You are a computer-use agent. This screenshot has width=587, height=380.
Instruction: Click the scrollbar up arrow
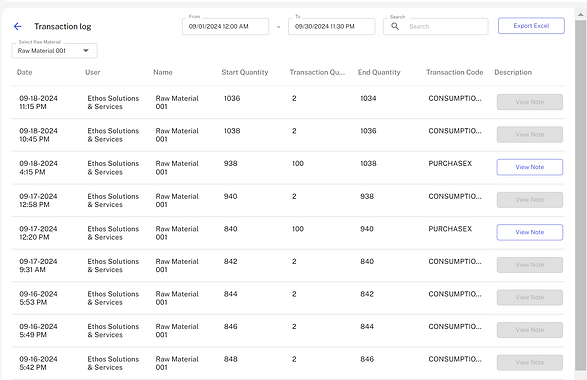(581, 15)
